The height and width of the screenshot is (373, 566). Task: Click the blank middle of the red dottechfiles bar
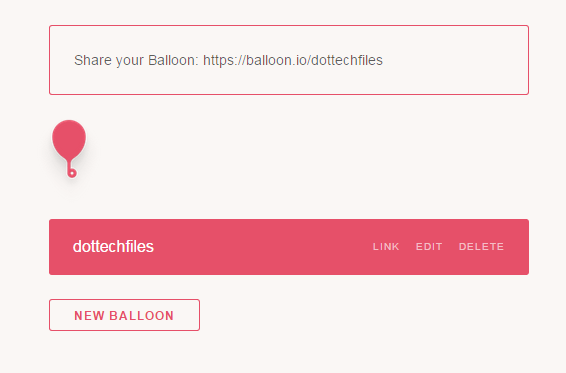tap(264, 247)
